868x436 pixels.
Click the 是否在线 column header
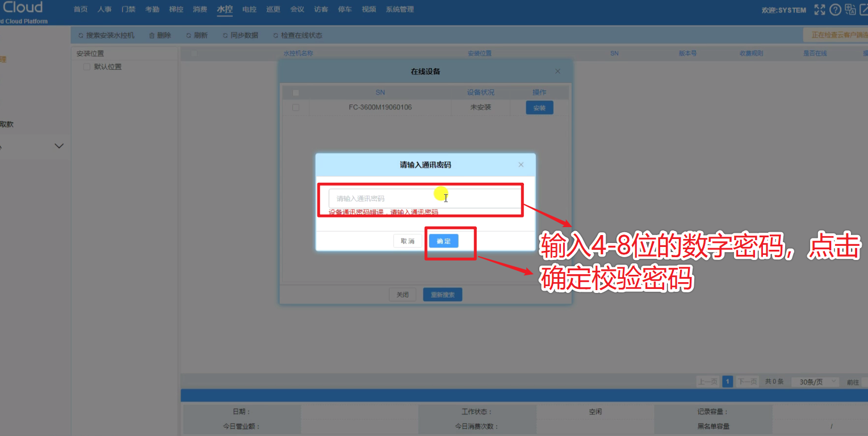tap(815, 53)
